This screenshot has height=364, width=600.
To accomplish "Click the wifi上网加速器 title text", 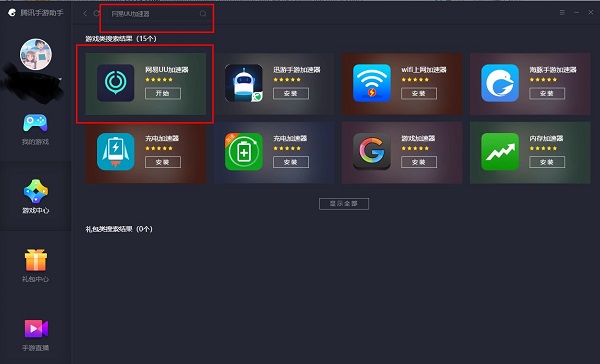I will point(424,70).
